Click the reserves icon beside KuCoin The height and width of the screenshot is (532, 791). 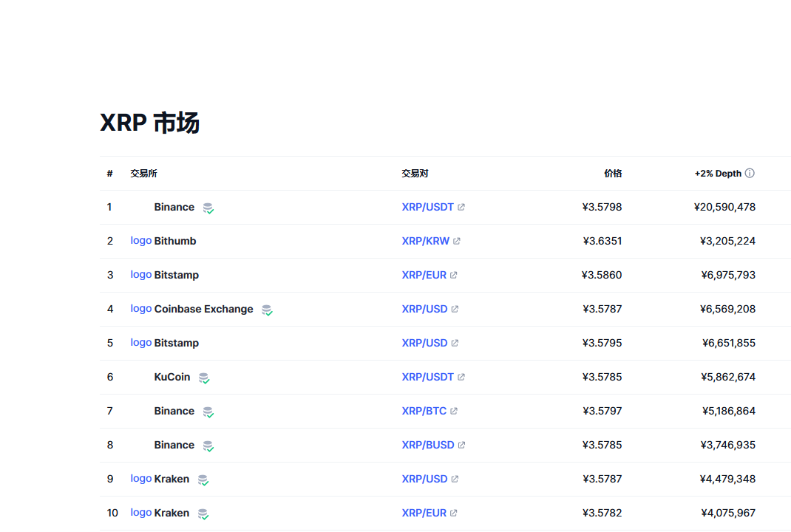tap(204, 378)
